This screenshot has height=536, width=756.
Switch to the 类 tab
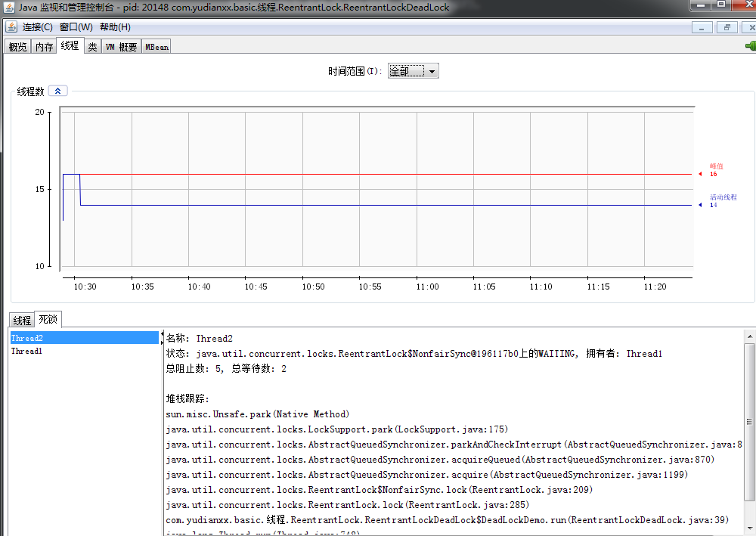click(x=91, y=45)
